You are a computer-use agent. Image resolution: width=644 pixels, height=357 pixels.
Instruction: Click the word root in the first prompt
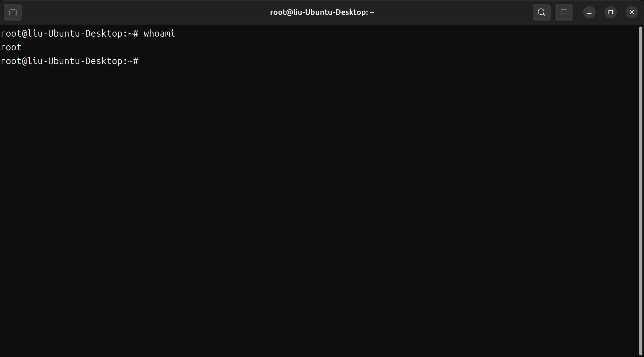[11, 34]
